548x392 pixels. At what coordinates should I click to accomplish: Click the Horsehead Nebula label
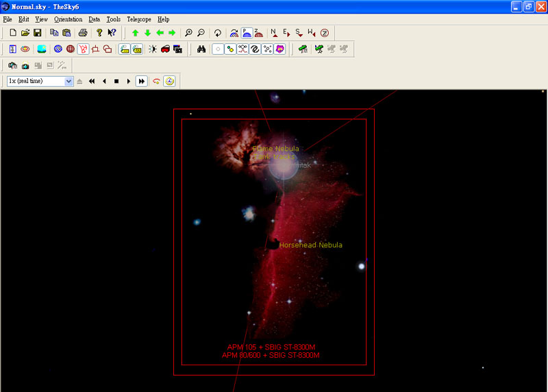310,245
